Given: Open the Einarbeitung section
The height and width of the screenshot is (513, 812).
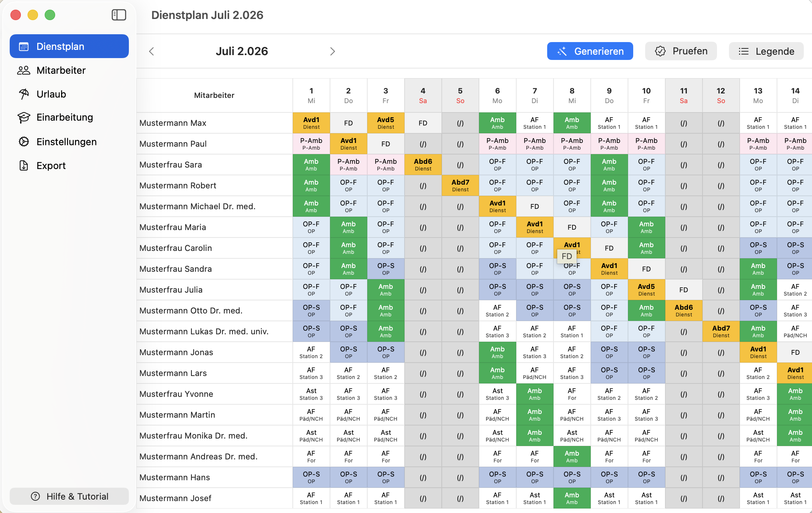Looking at the screenshot, I should coord(69,117).
